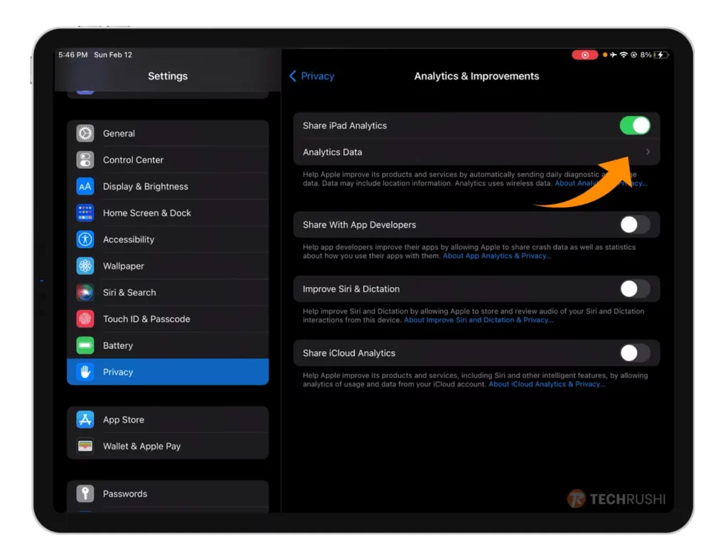Open the App Store icon
The width and height of the screenshot is (728, 560).
tap(85, 419)
